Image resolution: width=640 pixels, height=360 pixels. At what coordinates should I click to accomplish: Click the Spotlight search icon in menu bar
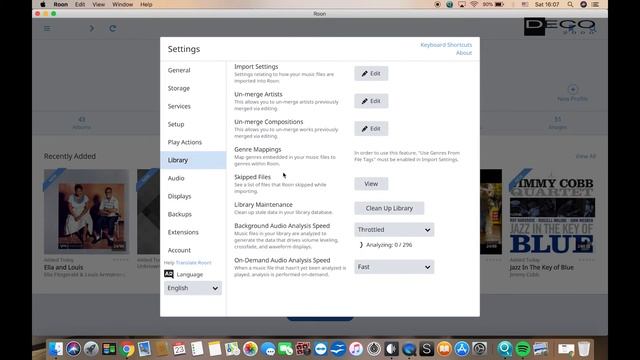coord(570,4)
